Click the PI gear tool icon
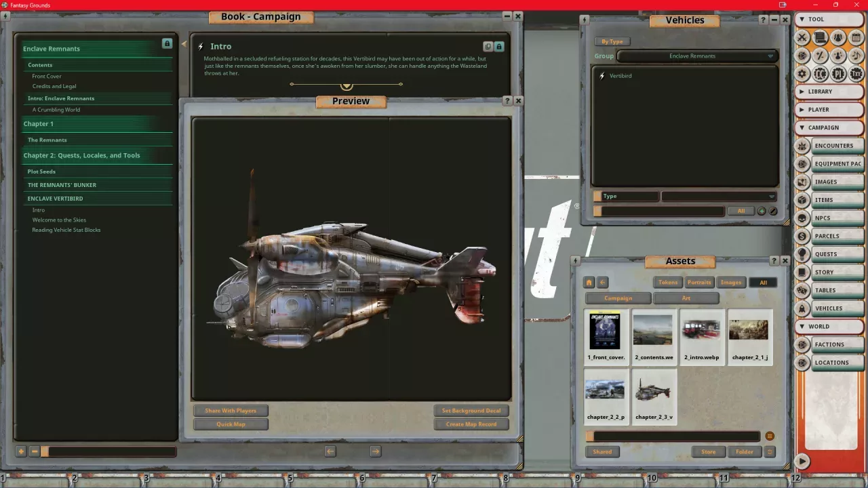Image resolution: width=868 pixels, height=488 pixels. click(838, 73)
